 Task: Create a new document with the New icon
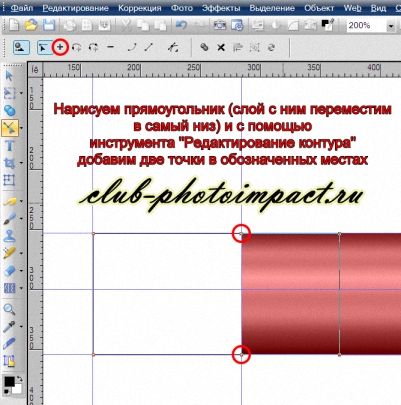pos(13,25)
